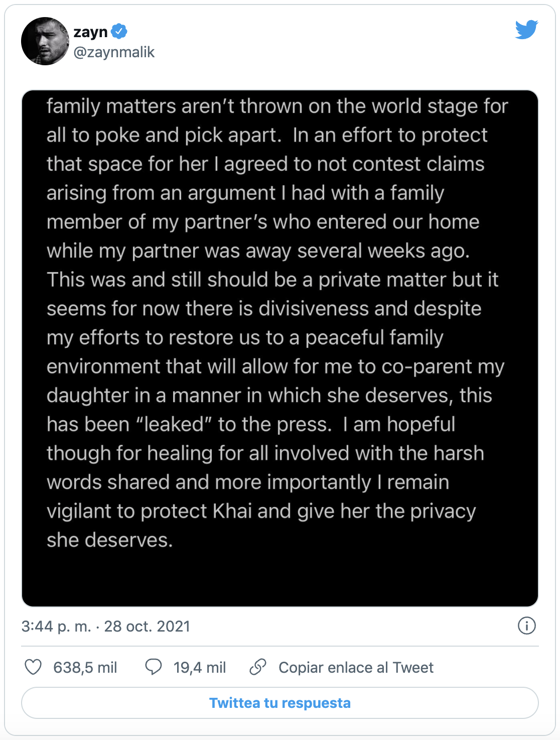View the 19,4 mil replies count
Viewport: 560px width, 740px height.
[200, 667]
